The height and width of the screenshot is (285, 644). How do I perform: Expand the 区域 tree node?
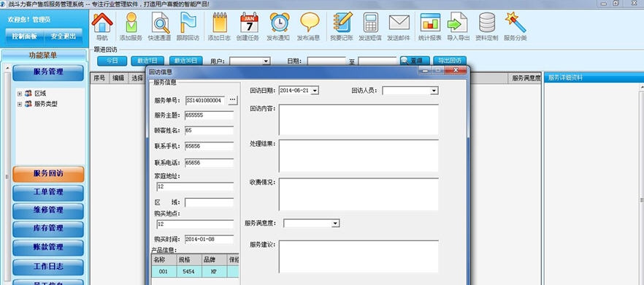click(19, 94)
